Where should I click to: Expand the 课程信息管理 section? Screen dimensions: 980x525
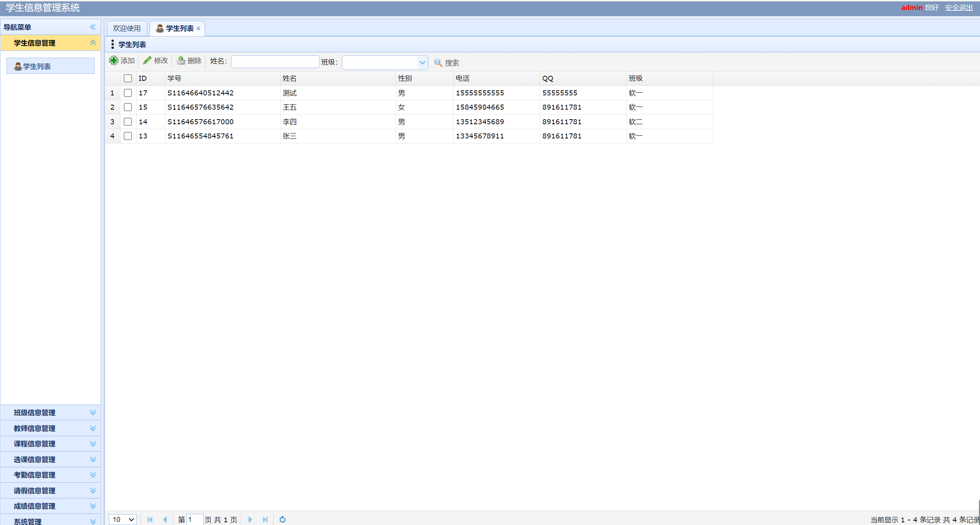pyautogui.click(x=93, y=443)
